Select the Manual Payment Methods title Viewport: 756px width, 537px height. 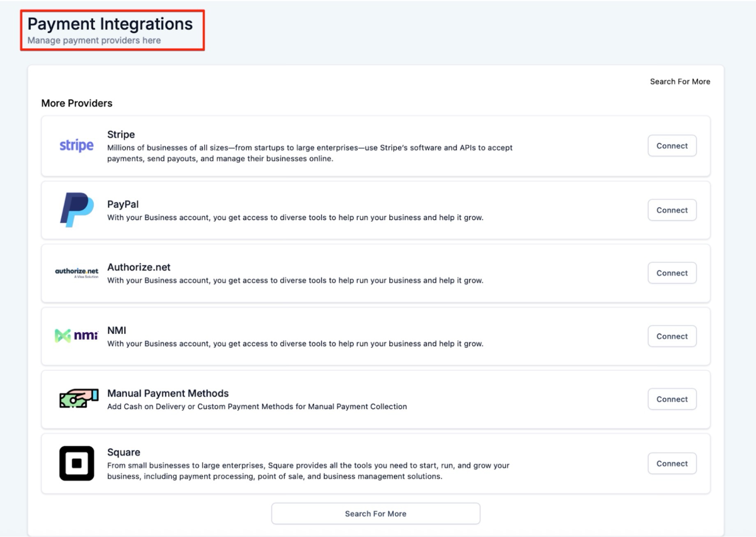pos(168,393)
